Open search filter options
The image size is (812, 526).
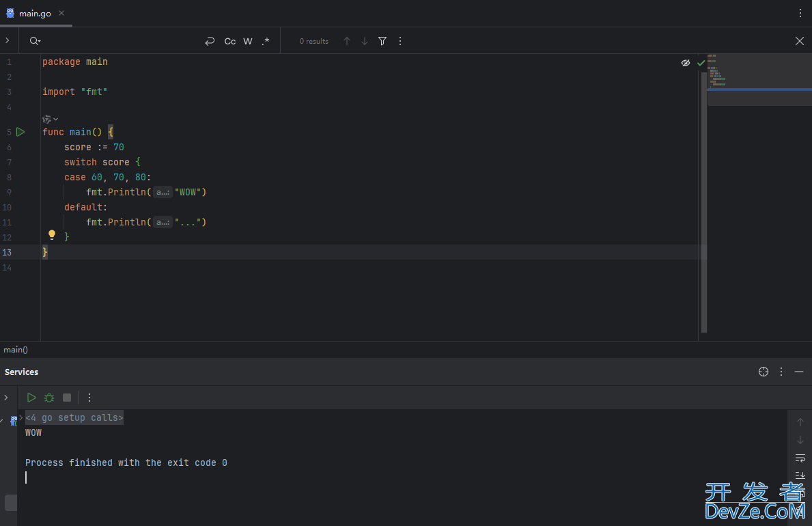[x=382, y=41]
